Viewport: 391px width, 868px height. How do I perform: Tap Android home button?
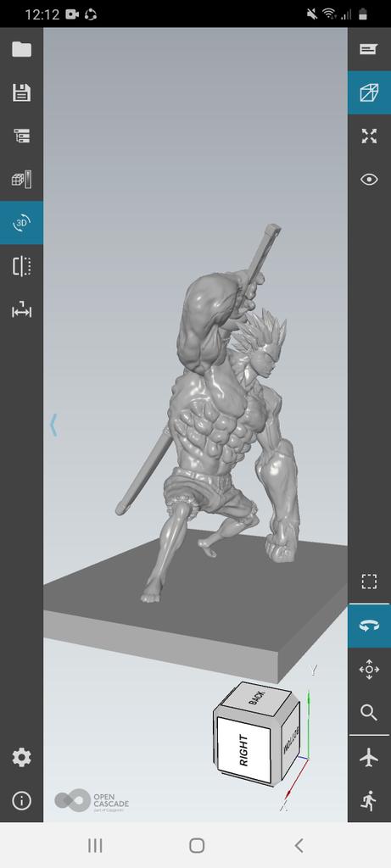(197, 845)
